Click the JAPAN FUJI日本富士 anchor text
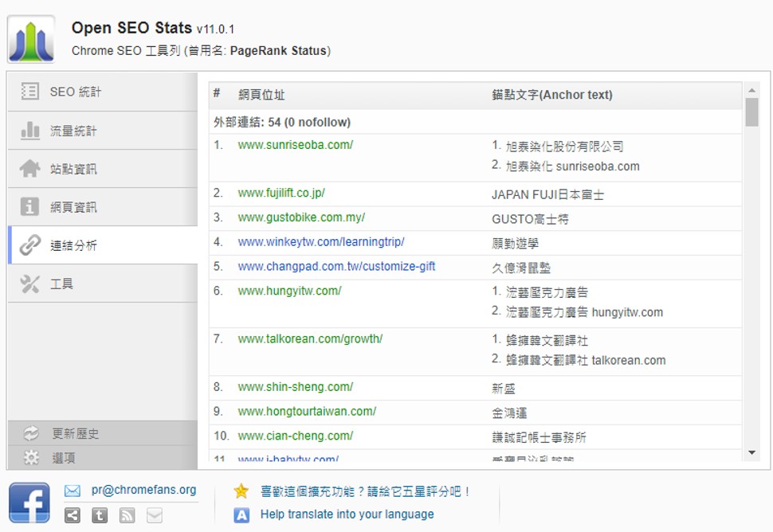The height and width of the screenshot is (532, 773). click(x=547, y=194)
